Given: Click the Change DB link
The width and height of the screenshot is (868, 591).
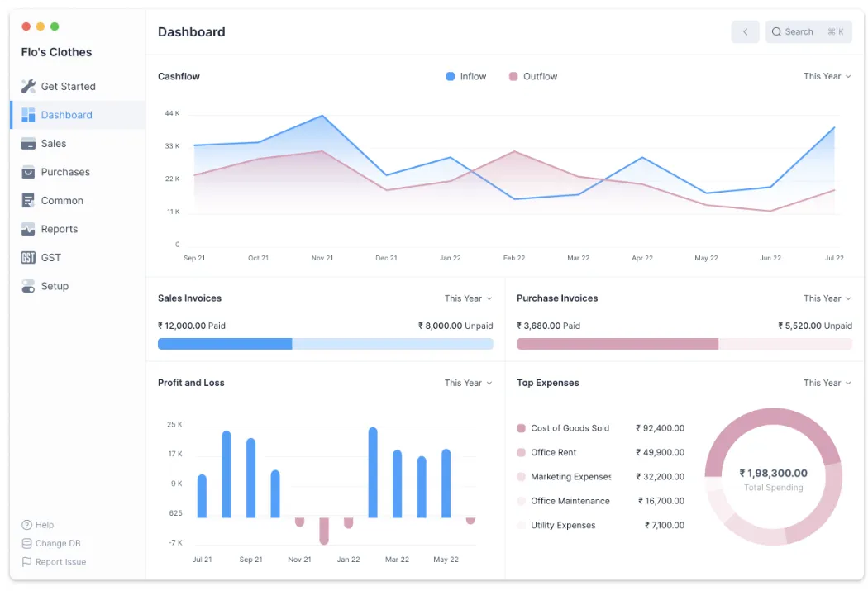Looking at the screenshot, I should click(x=51, y=543).
